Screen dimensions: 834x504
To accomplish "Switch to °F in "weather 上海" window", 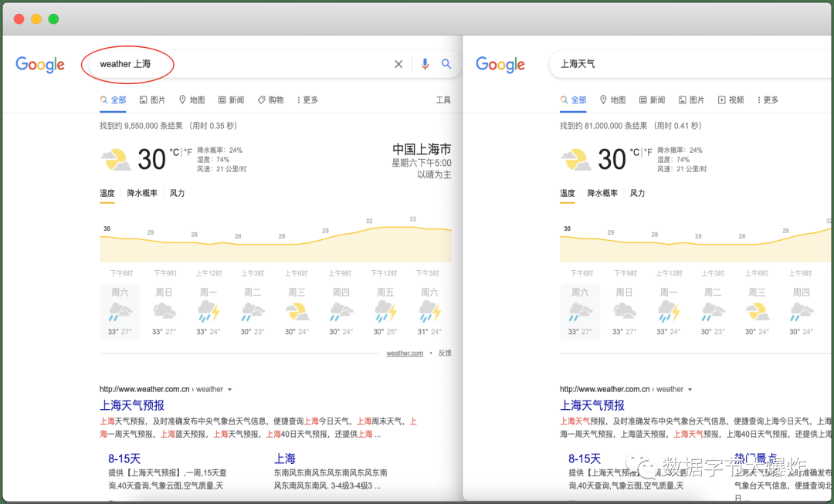I will [188, 153].
